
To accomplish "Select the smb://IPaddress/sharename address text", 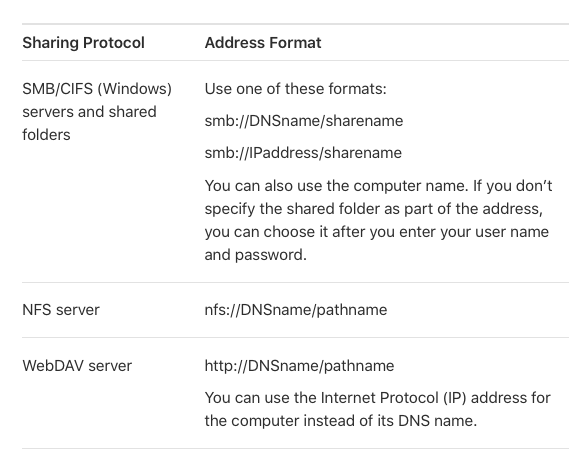I will point(303,153).
